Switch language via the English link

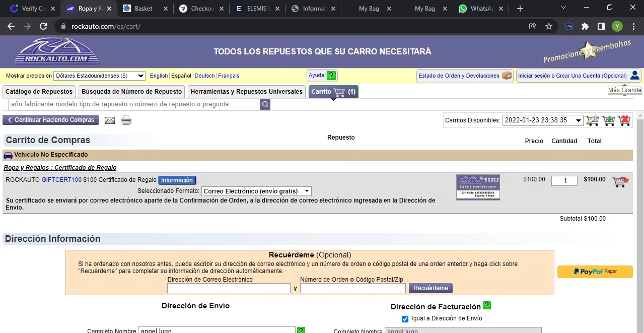click(x=159, y=76)
